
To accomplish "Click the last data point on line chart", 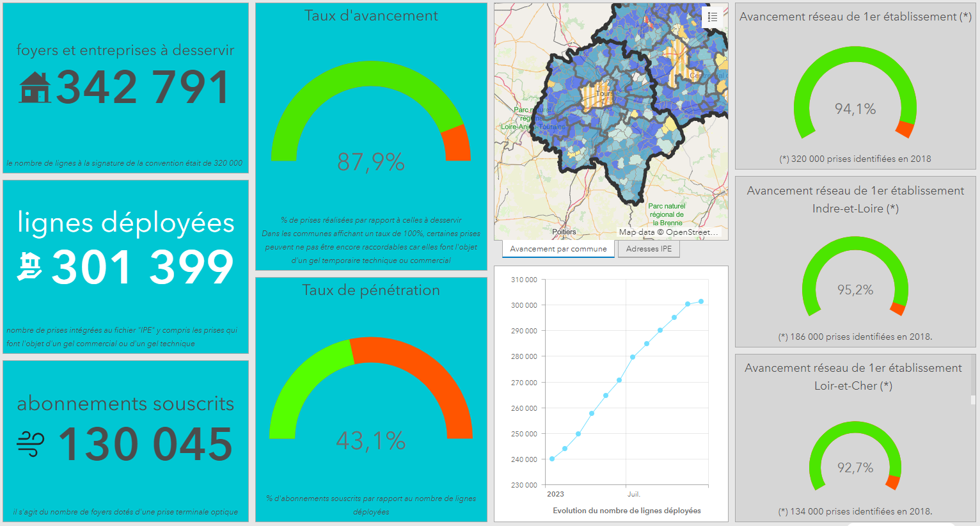I will click(x=701, y=301).
